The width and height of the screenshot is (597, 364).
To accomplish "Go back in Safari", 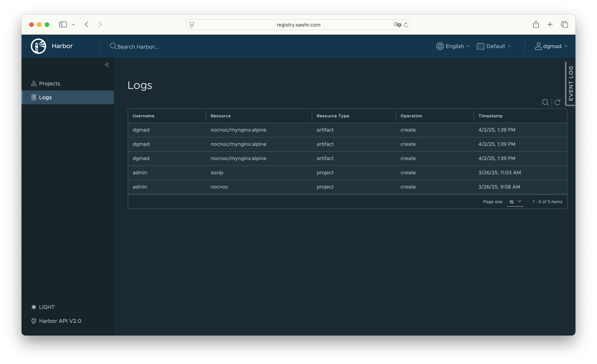I will coord(87,24).
